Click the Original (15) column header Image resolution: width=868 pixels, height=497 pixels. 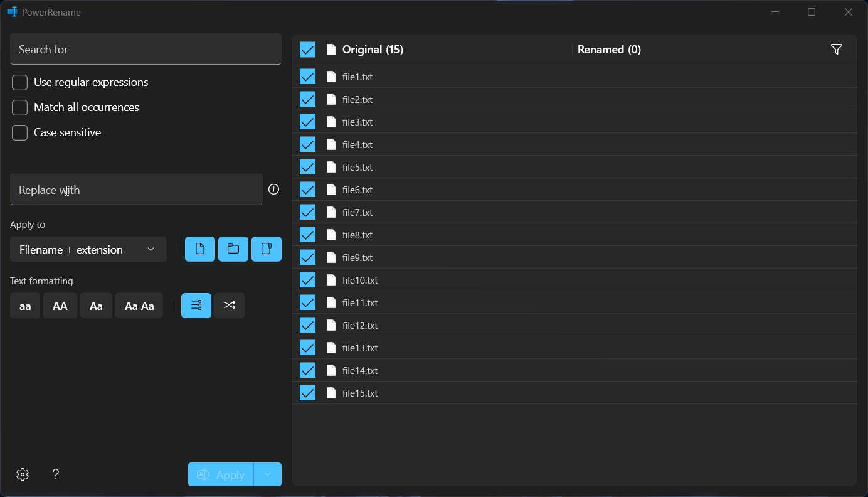coord(373,50)
